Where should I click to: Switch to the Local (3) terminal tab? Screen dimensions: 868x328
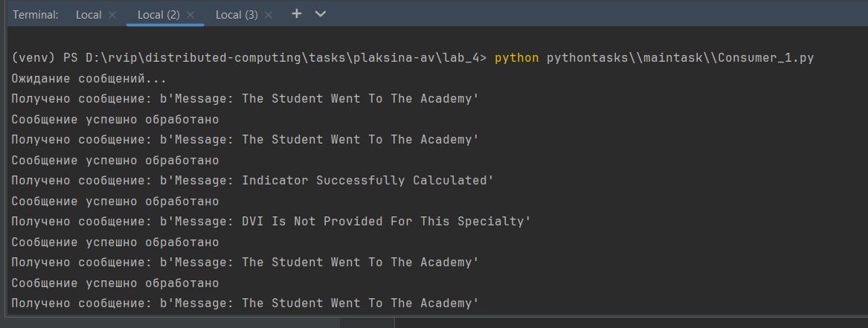(x=237, y=15)
